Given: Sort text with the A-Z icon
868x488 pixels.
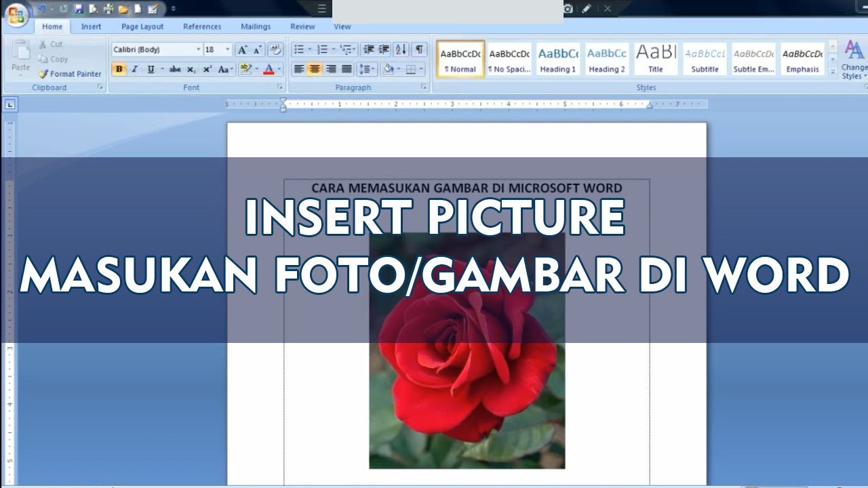Looking at the screenshot, I should pyautogui.click(x=401, y=49).
